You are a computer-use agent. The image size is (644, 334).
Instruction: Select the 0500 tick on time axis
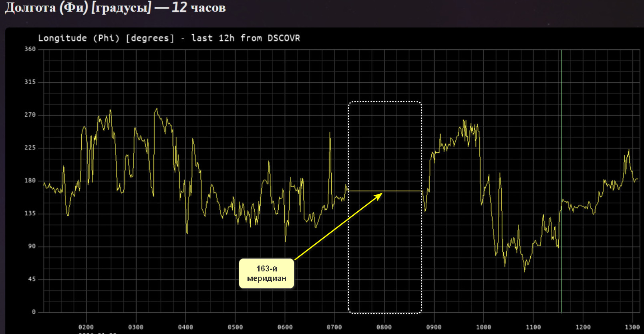pyautogui.click(x=235, y=327)
